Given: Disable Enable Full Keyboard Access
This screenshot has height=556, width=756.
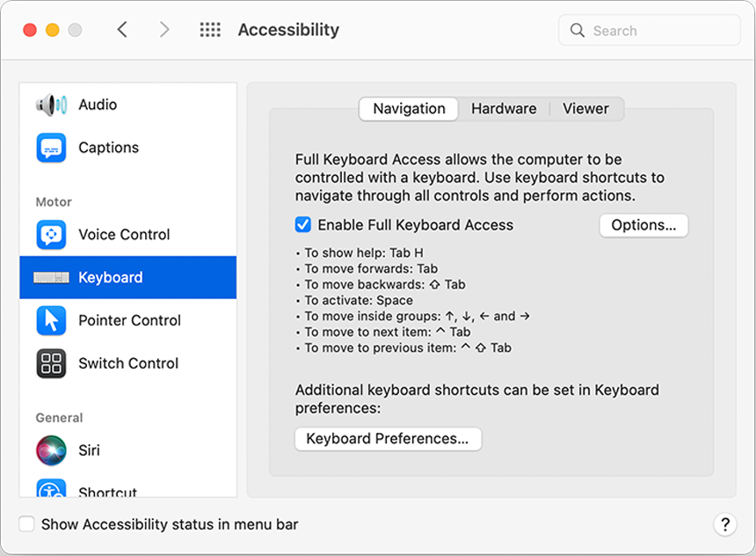Looking at the screenshot, I should (302, 225).
